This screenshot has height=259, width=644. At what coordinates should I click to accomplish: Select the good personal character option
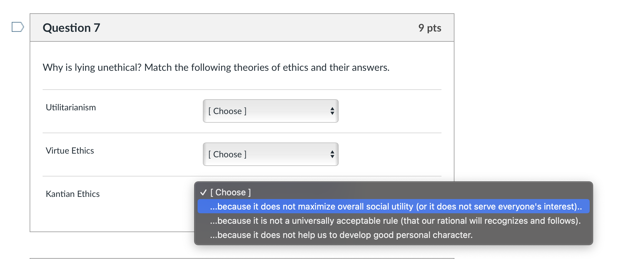click(340, 235)
